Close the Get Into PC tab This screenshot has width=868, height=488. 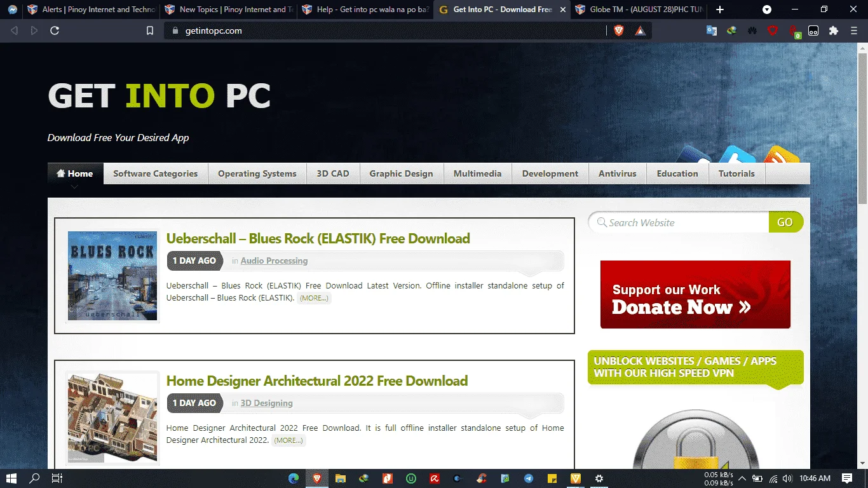(562, 10)
